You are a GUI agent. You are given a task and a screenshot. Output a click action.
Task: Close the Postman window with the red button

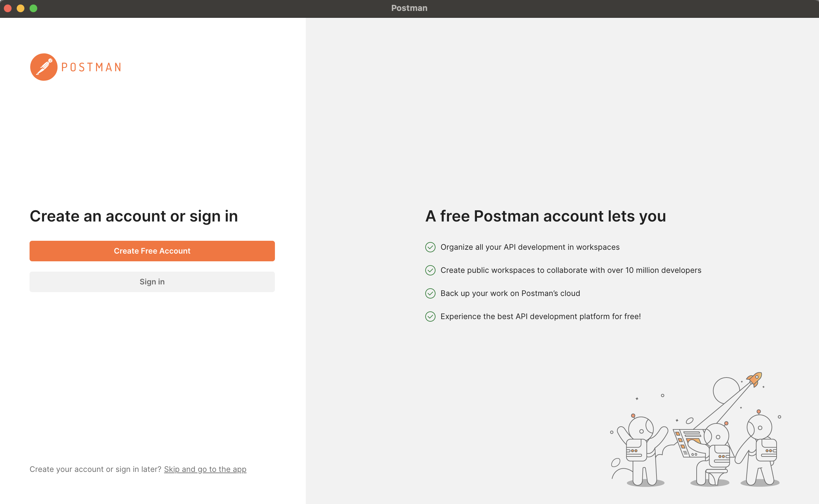coord(8,8)
